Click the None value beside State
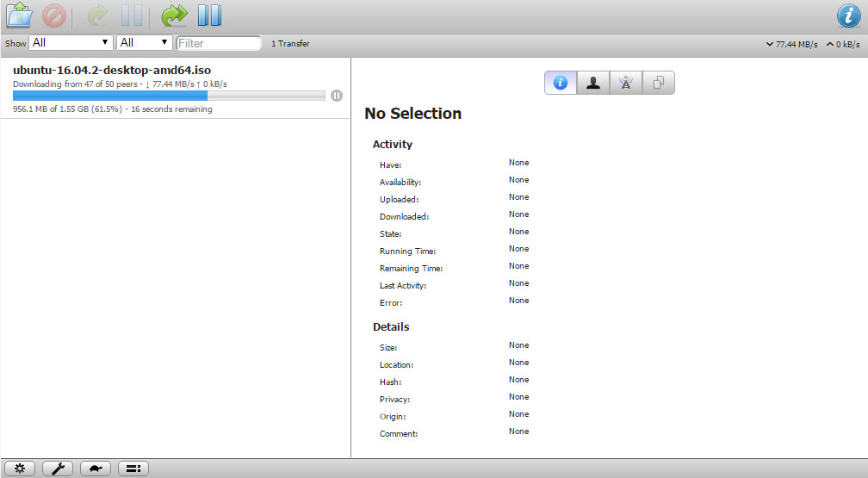This screenshot has width=868, height=478. 518,231
